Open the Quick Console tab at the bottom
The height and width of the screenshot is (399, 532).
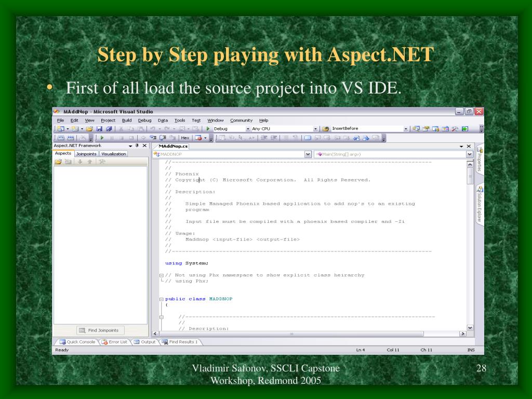(77, 342)
